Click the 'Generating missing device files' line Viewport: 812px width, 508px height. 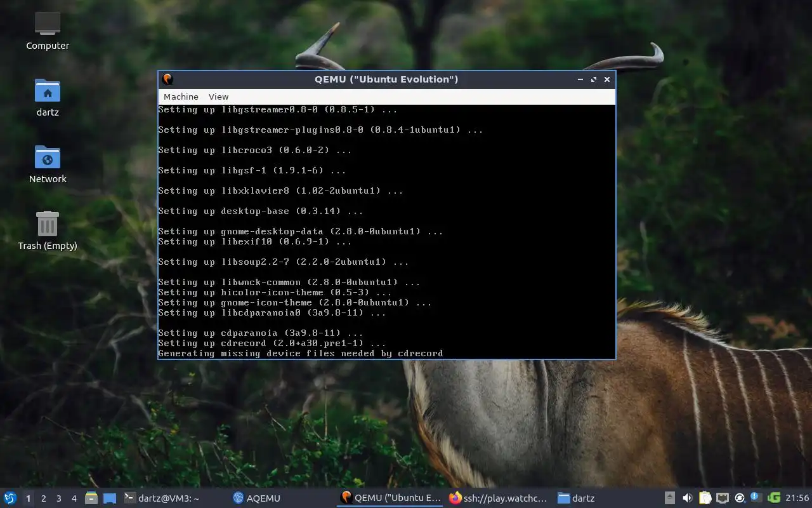pyautogui.click(x=301, y=353)
